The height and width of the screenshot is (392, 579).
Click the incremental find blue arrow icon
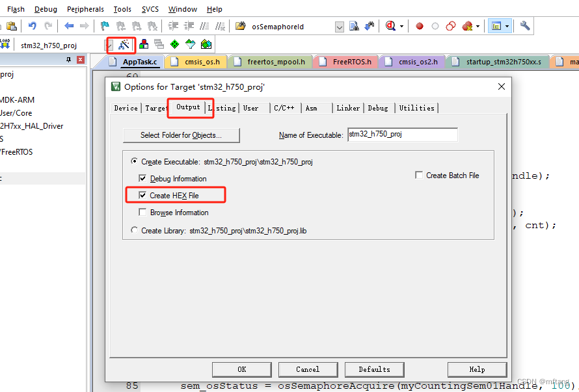(370, 26)
